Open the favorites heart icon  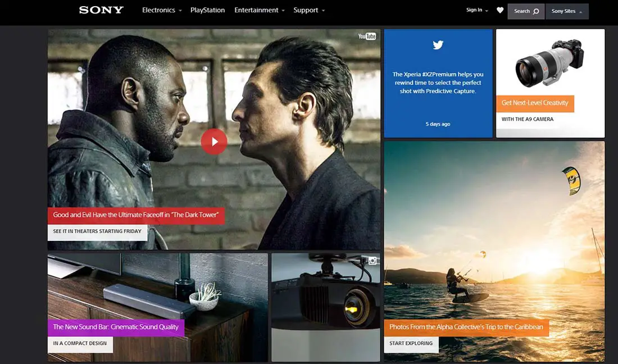(x=500, y=10)
